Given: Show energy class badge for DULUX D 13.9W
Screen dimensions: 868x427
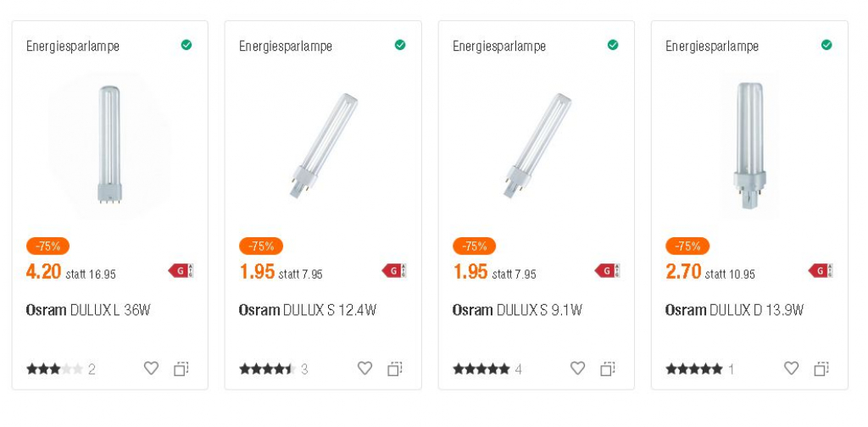Looking at the screenshot, I should [x=821, y=271].
